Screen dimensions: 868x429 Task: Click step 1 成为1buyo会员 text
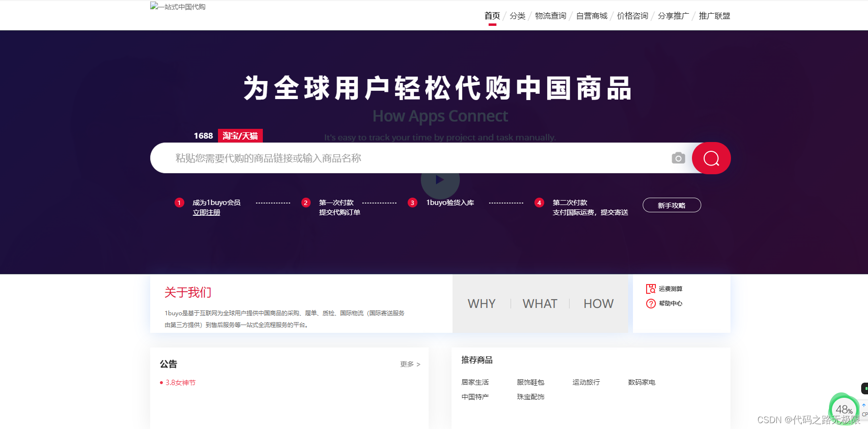pos(217,203)
